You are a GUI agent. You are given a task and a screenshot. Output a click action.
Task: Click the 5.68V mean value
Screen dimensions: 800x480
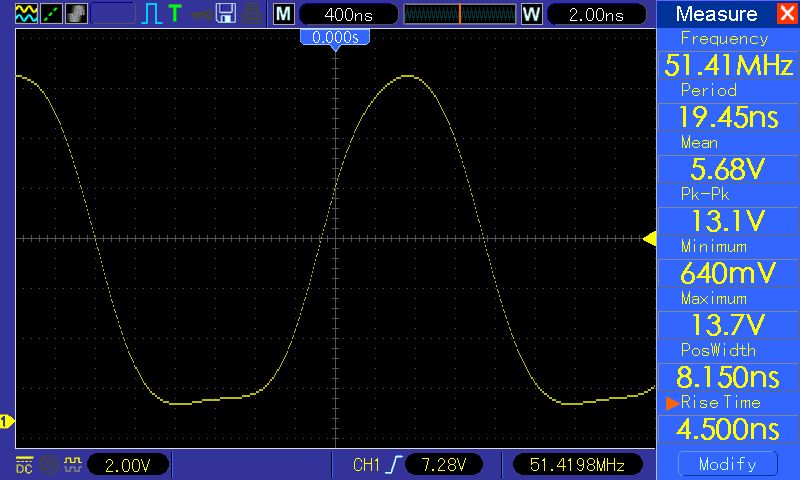728,169
